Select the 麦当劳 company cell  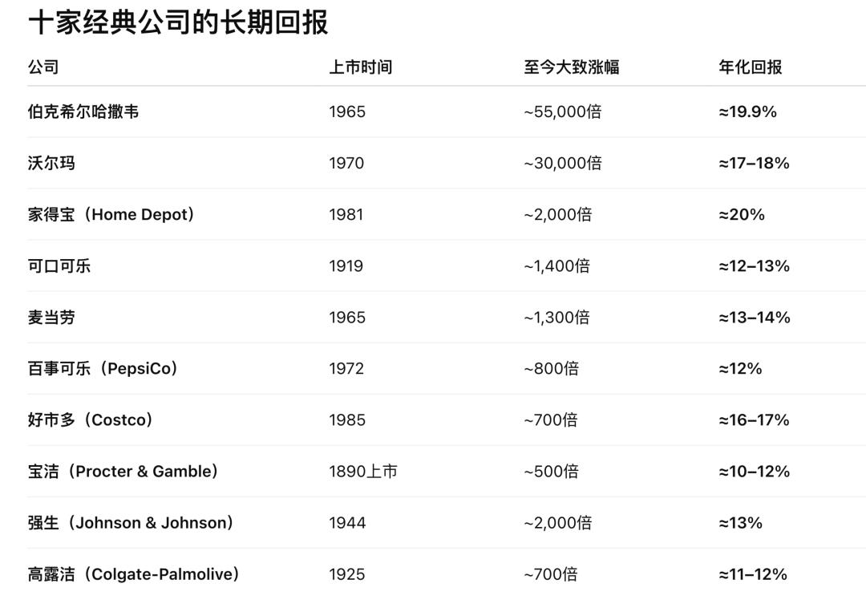click(51, 317)
